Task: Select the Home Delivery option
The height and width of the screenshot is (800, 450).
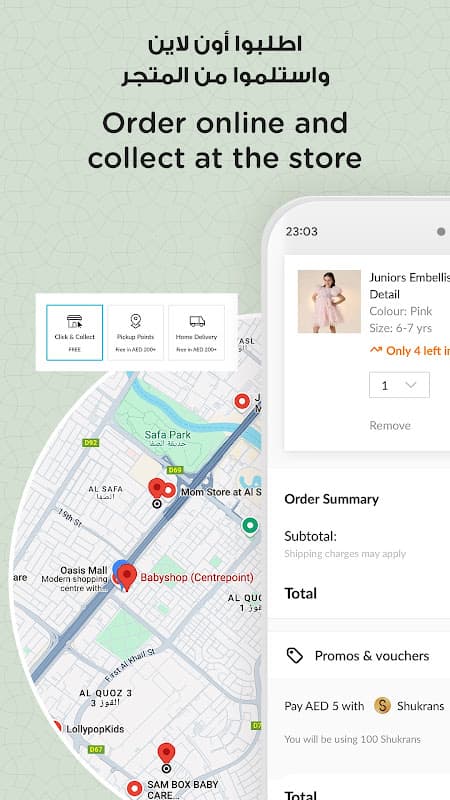Action: pyautogui.click(x=196, y=333)
